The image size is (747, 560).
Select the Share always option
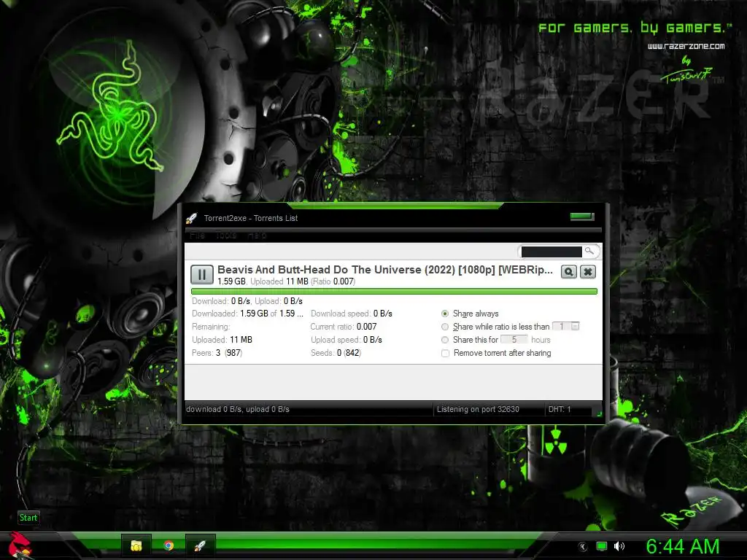(x=445, y=314)
